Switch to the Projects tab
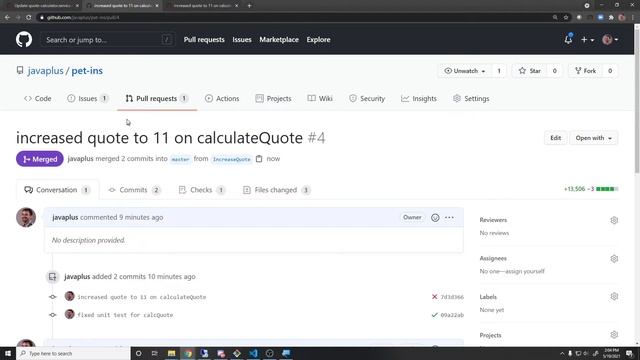Viewport: 640px width, 360px height. 273,98
